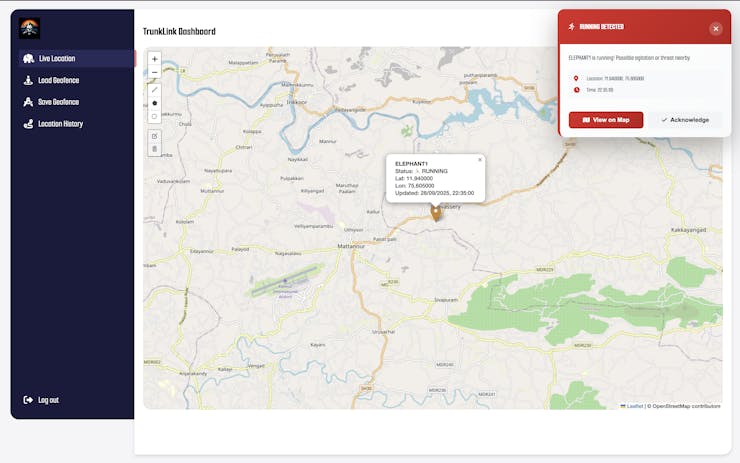Click the Lat: 11.940000 popup line
This screenshot has width=740, height=463.
pyautogui.click(x=414, y=178)
